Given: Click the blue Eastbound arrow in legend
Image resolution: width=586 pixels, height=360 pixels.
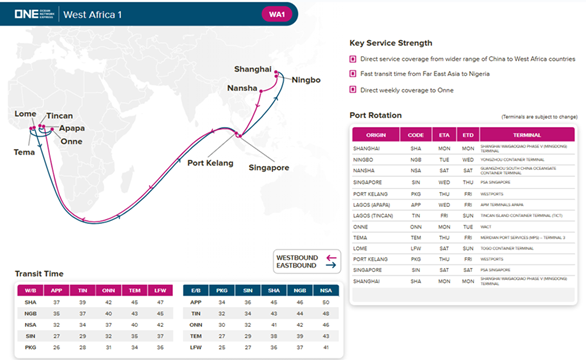Looking at the screenshot, I should (x=331, y=265).
